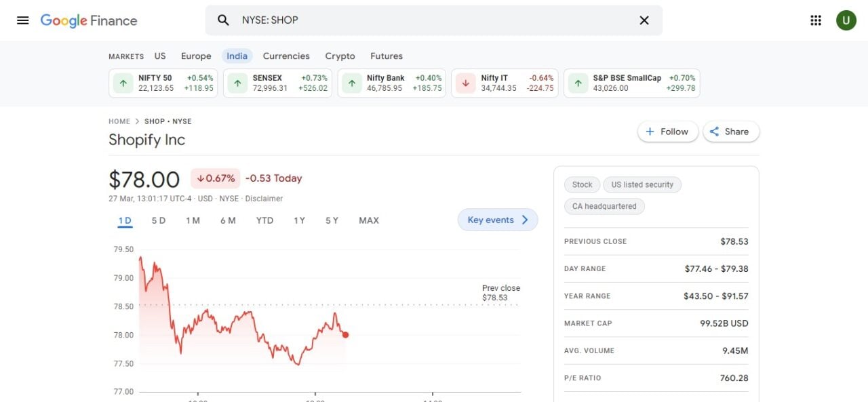Click the search input field
The height and width of the screenshot is (402, 868).
(x=434, y=20)
